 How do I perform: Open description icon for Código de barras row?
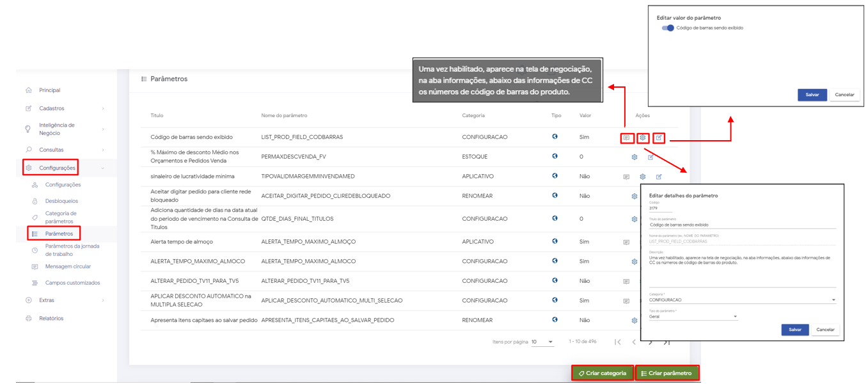coord(626,138)
